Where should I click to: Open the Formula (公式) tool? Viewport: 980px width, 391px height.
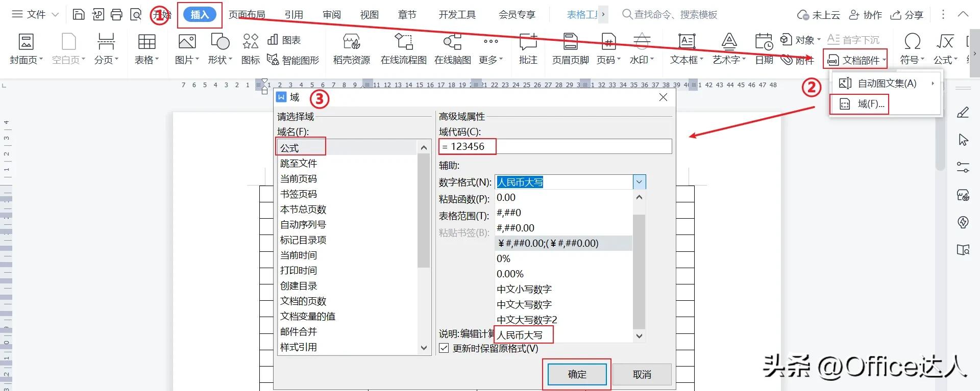[945, 49]
